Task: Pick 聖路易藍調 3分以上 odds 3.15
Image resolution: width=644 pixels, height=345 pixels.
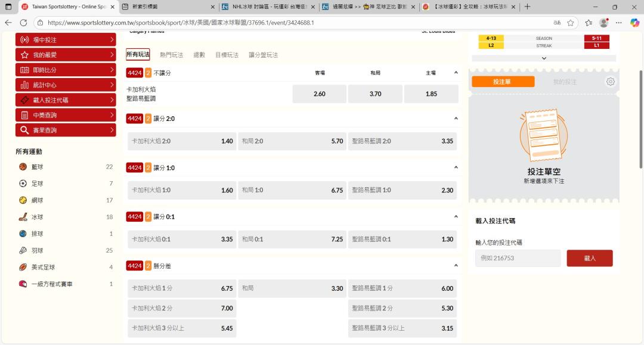Action: coord(402,328)
